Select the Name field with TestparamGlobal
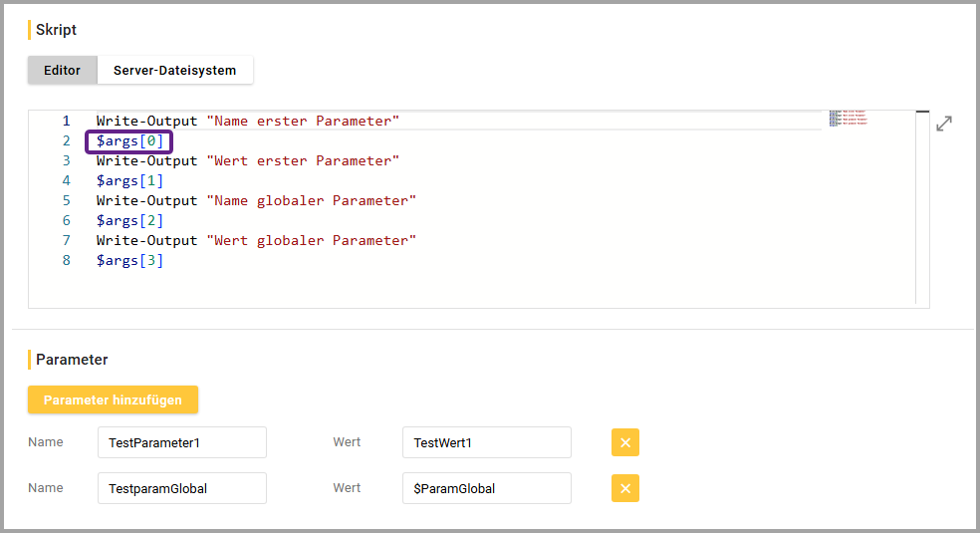Viewport: 980px width, 533px height. (181, 488)
